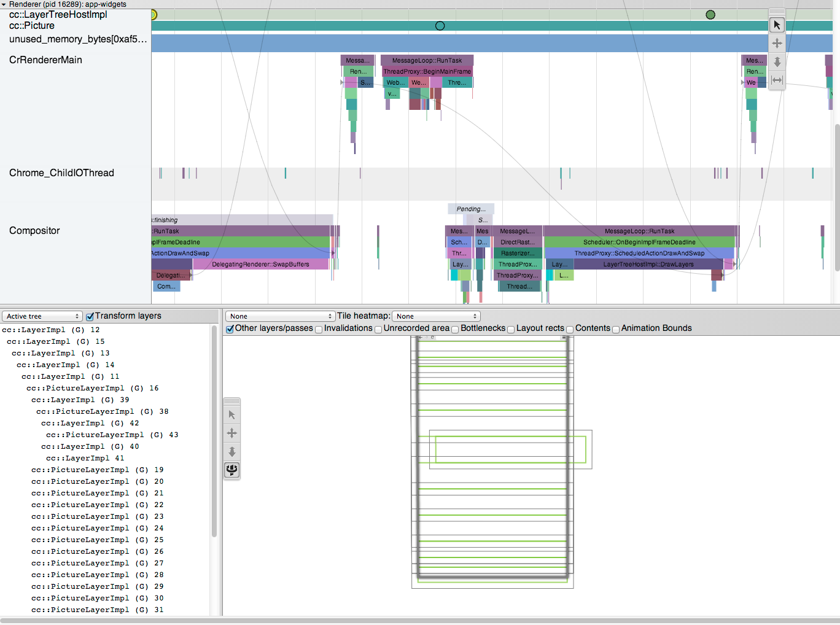Select cc::LayerImpl (G) 12 root layer
This screenshot has height=625, width=840.
point(50,330)
